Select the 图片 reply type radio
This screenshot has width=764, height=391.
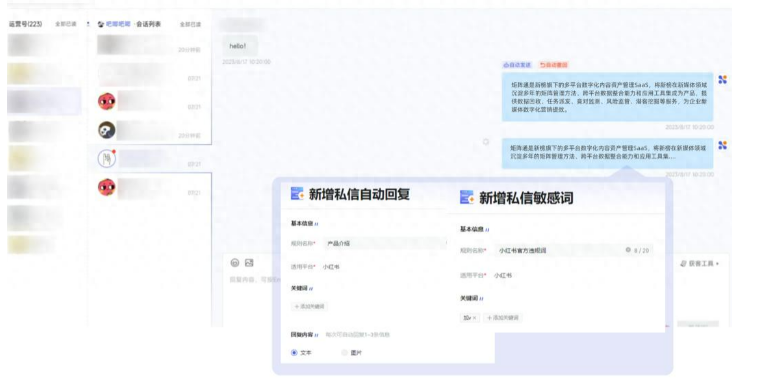pyautogui.click(x=344, y=352)
